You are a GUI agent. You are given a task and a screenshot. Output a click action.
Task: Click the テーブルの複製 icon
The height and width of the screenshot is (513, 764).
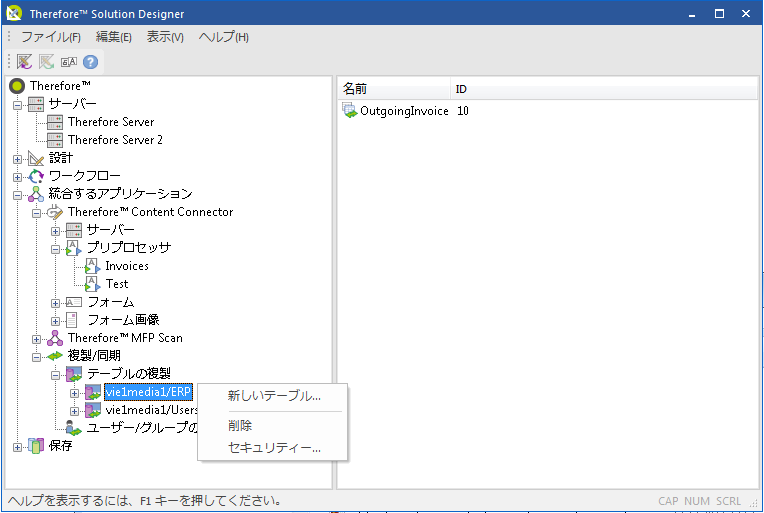[x=74, y=374]
